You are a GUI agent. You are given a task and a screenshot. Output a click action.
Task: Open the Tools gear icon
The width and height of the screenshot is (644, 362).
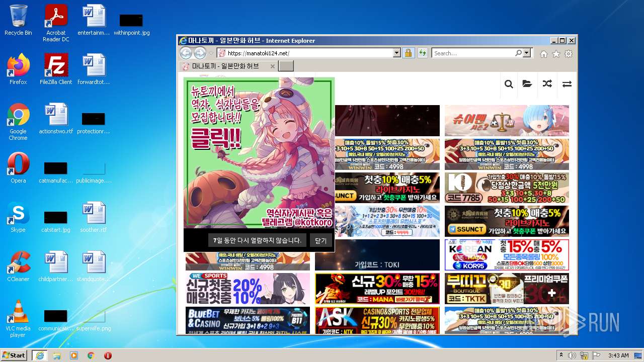[569, 54]
